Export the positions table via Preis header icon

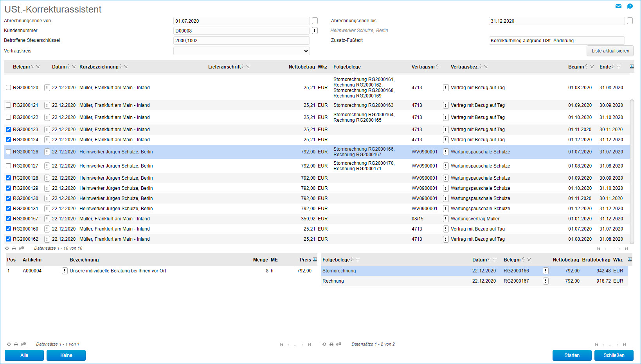click(315, 259)
